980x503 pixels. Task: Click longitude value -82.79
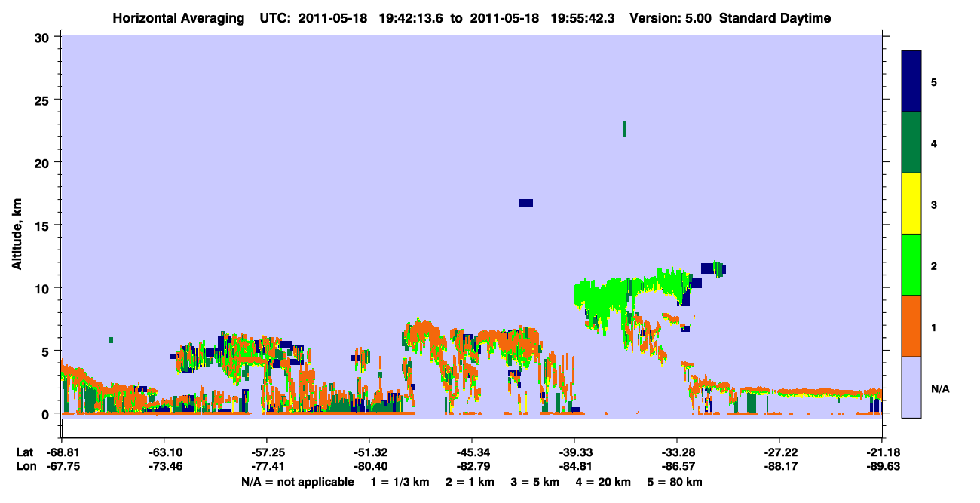coord(471,466)
